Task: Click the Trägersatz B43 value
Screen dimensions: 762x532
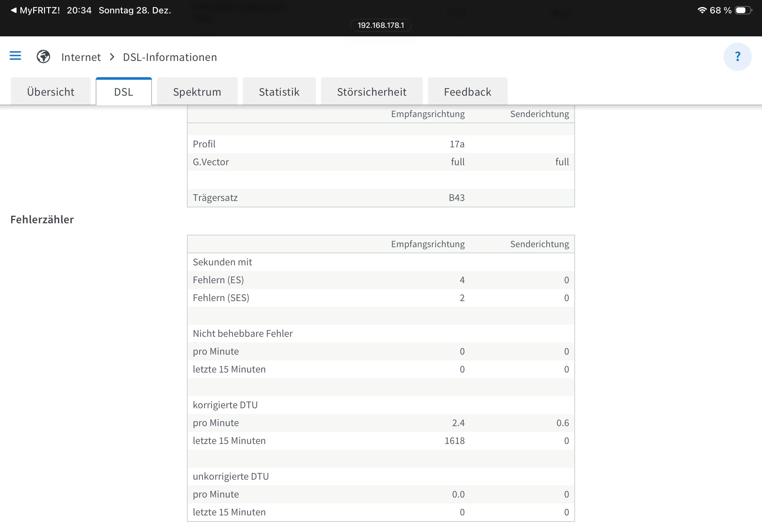Action: [x=456, y=198]
